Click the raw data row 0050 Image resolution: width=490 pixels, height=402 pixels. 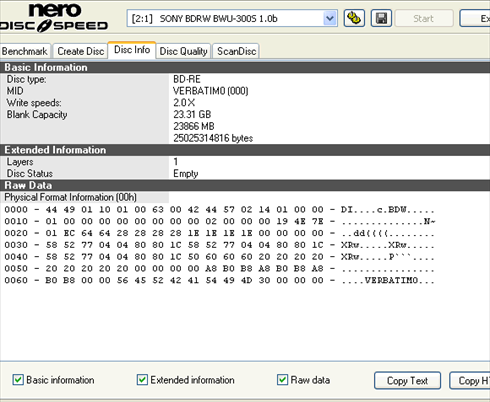219,269
